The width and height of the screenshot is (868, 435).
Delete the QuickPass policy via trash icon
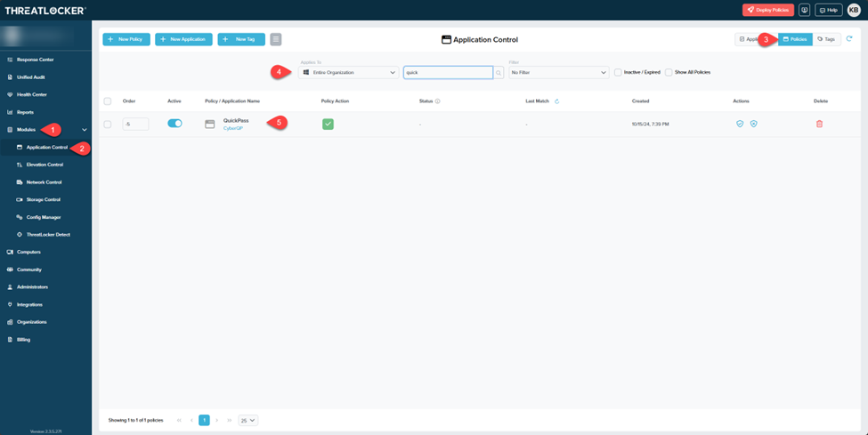pos(819,124)
